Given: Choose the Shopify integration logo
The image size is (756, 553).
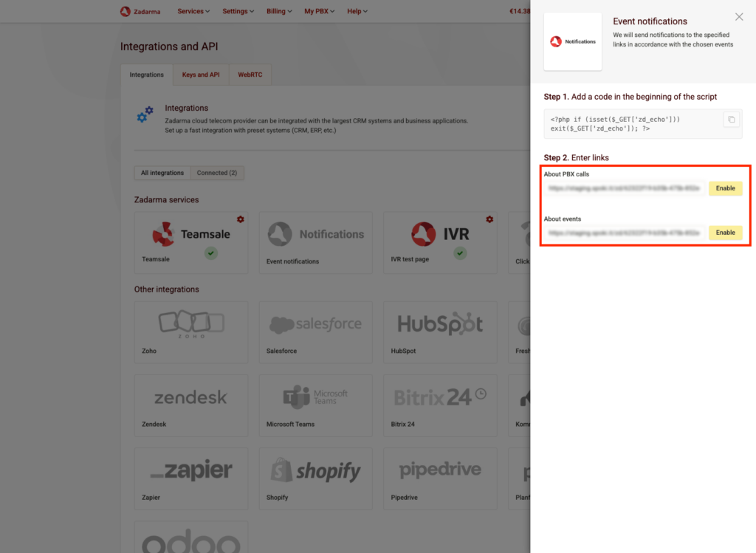Looking at the screenshot, I should pyautogui.click(x=315, y=471).
